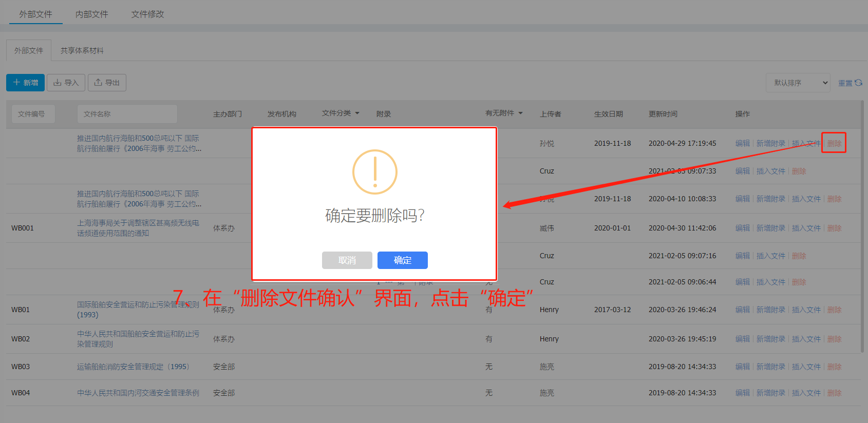Click 删除 in the WB02 row
The width and height of the screenshot is (868, 423).
(x=834, y=339)
